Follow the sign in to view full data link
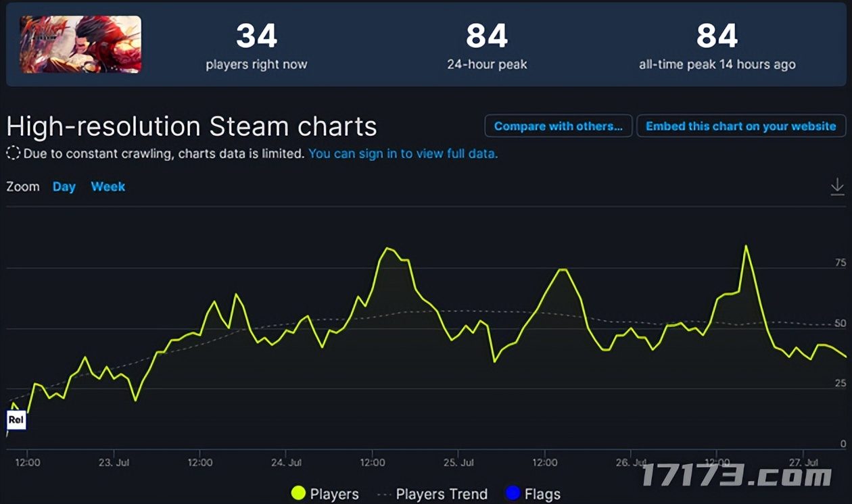 click(x=403, y=153)
